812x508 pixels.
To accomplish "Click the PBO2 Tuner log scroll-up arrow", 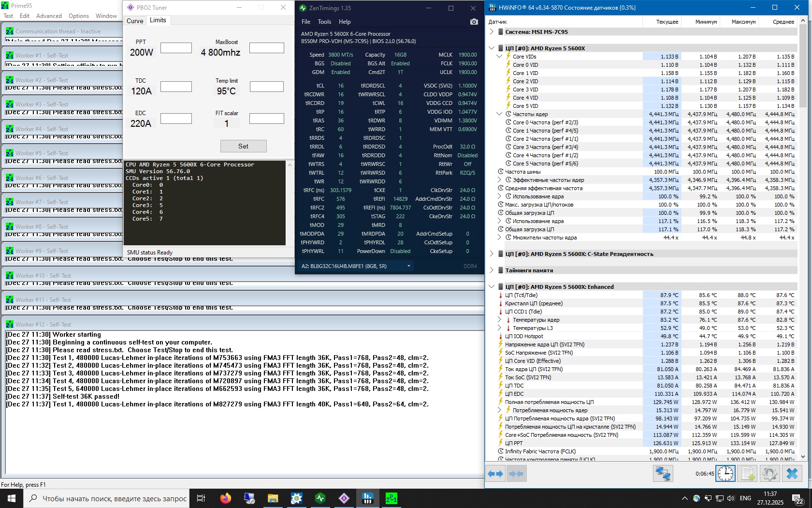I will [290, 165].
